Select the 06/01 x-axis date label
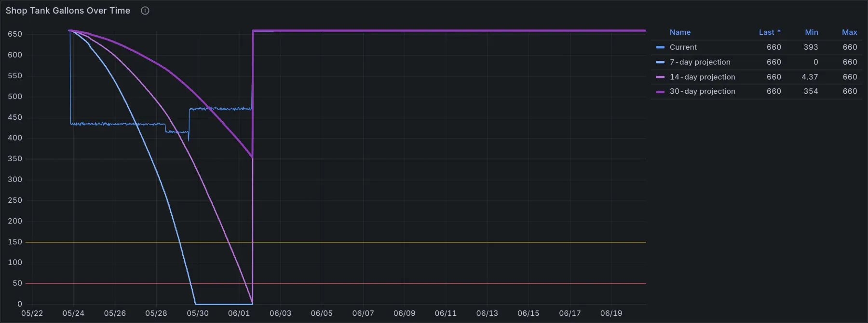868x323 pixels. tap(239, 313)
